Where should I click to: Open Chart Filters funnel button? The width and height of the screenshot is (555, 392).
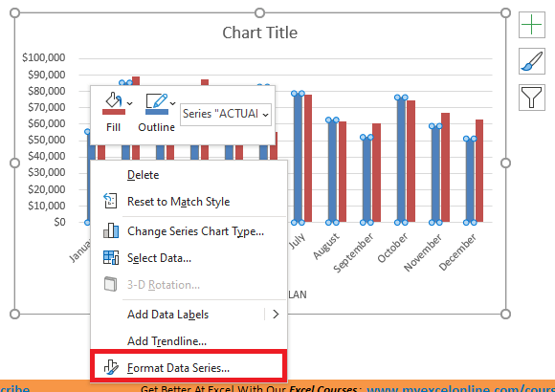[x=532, y=98]
